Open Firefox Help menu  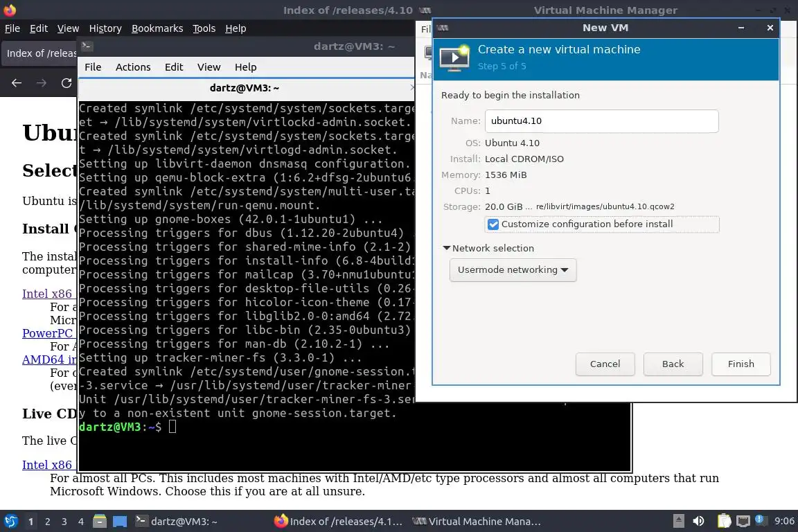[x=235, y=28]
